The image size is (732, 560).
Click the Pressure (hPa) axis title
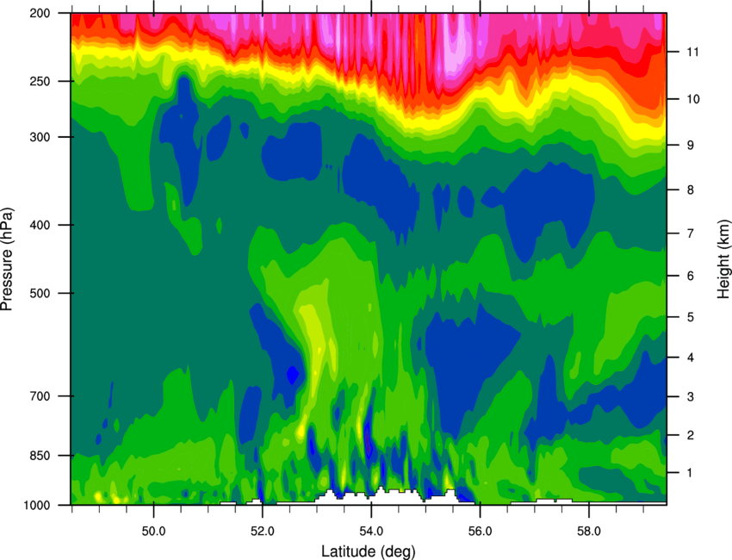click(x=7, y=258)
